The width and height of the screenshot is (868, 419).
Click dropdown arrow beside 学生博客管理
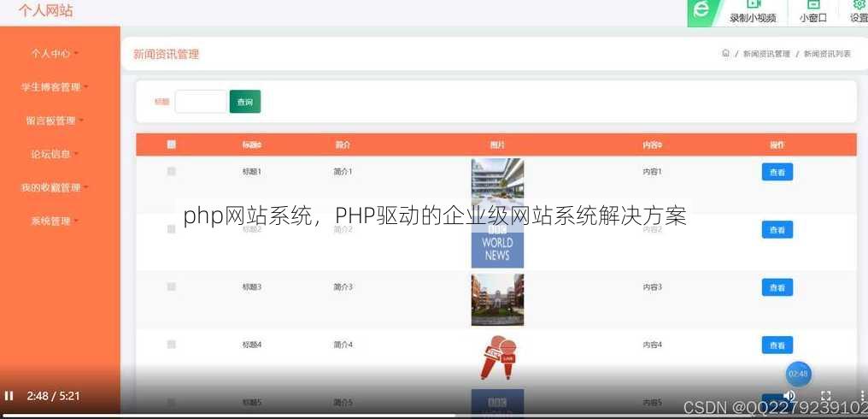[x=85, y=87]
